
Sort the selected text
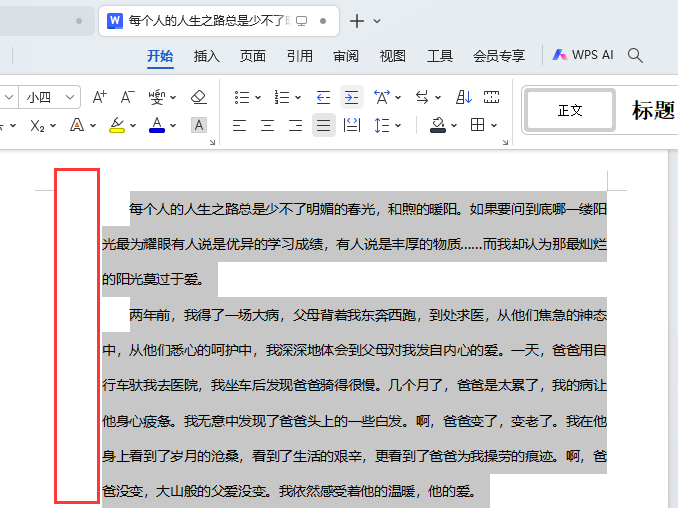[x=464, y=97]
